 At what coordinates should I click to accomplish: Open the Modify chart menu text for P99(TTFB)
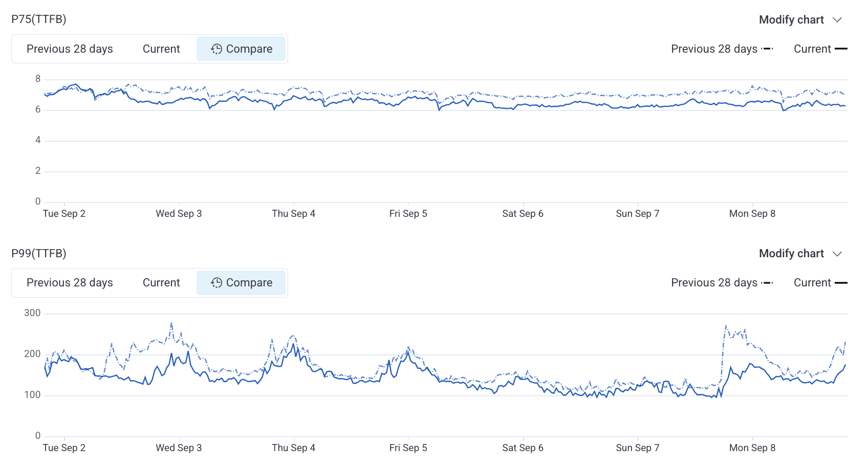pyautogui.click(x=791, y=254)
